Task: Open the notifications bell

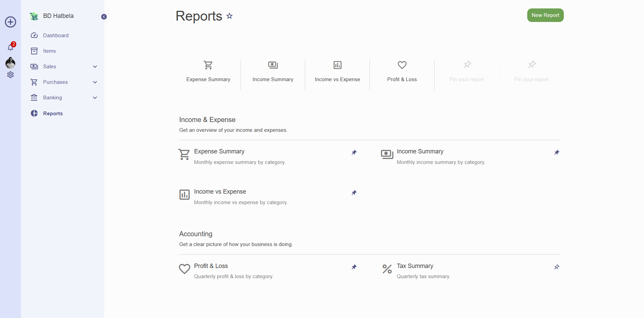Action: click(10, 47)
